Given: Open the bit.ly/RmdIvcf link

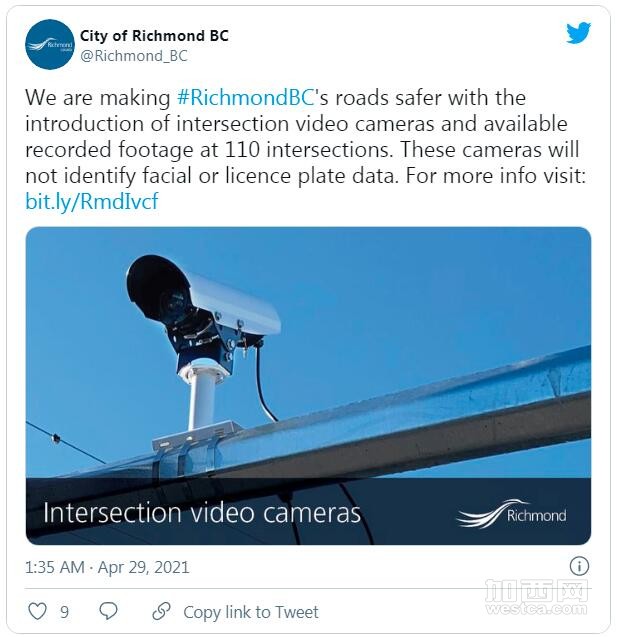Looking at the screenshot, I should [91, 201].
